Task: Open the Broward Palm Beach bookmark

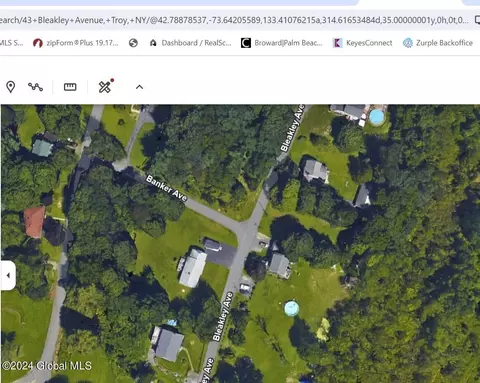Action: pos(282,43)
